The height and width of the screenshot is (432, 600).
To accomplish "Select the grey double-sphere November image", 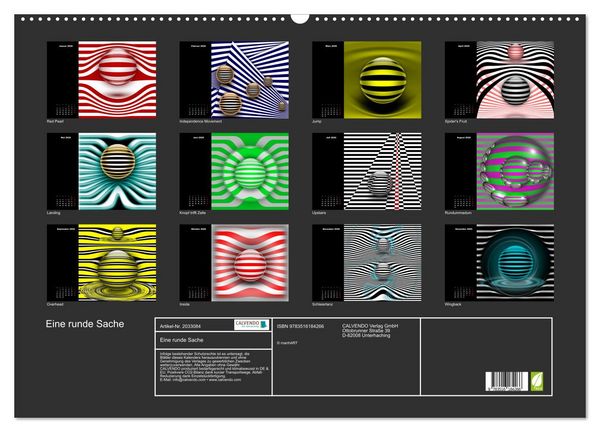I will [x=383, y=262].
